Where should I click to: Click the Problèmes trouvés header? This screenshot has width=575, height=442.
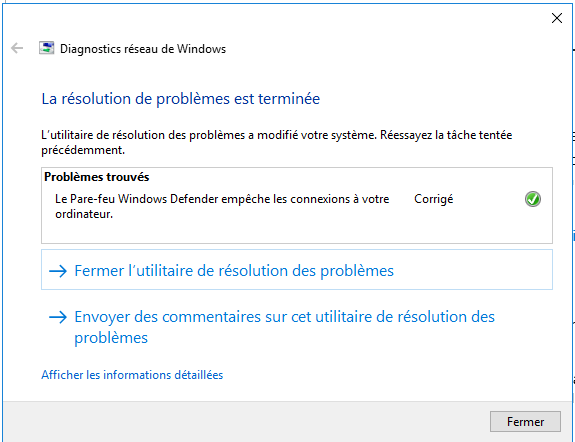pyautogui.click(x=96, y=177)
